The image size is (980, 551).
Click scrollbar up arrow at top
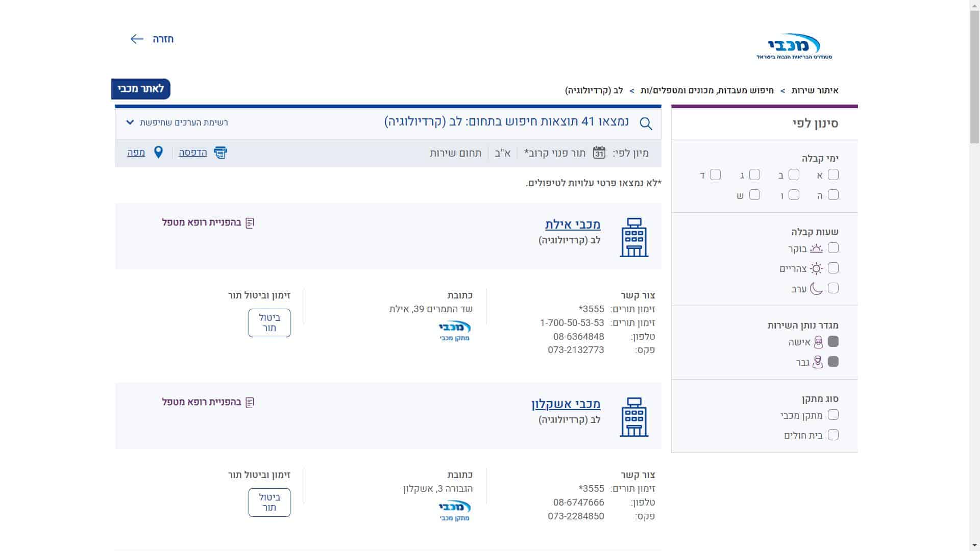(x=974, y=5)
